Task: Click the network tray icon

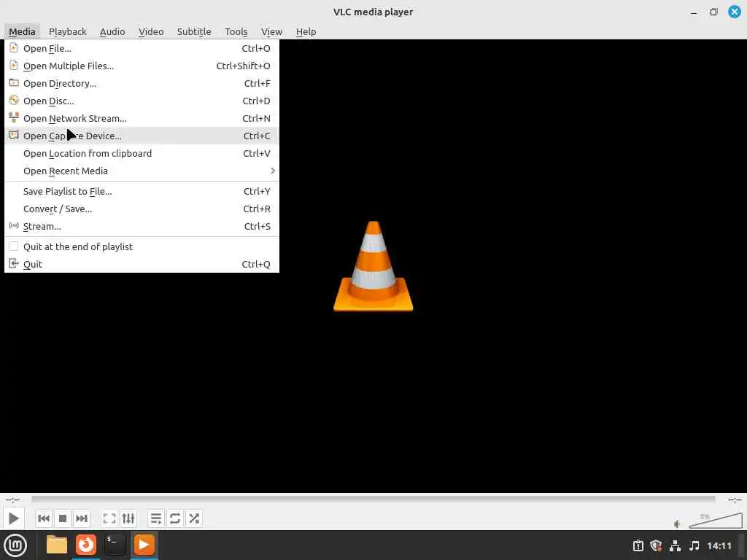Action: 675,545
